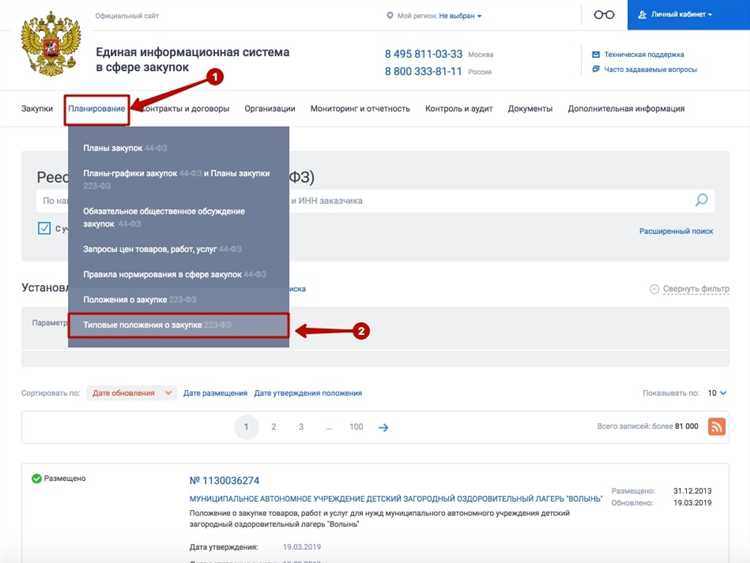Click the Размещено date 31.12.2013
The image size is (750, 563).
tap(692, 491)
